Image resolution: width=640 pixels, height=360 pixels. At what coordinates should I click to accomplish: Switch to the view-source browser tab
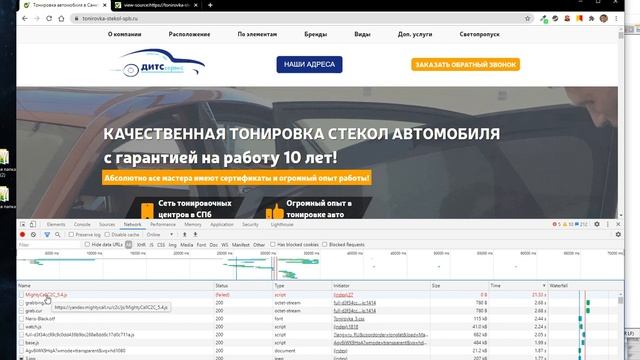pyautogui.click(x=155, y=5)
